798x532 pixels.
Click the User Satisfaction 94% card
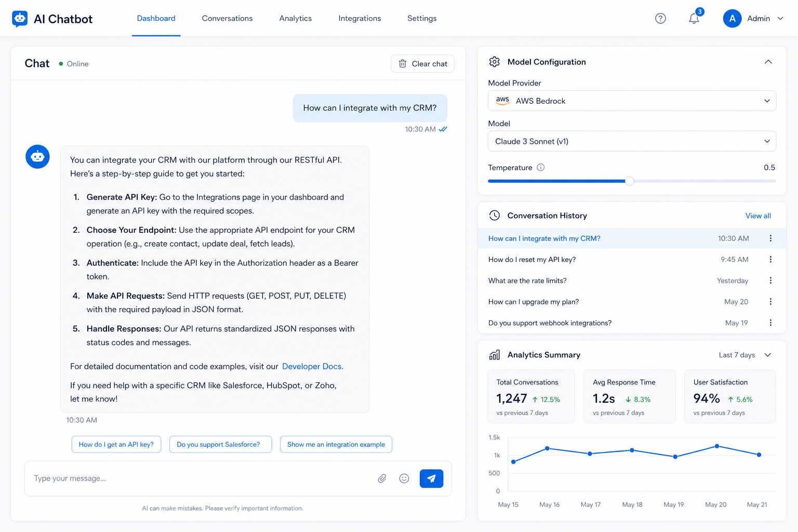point(730,396)
